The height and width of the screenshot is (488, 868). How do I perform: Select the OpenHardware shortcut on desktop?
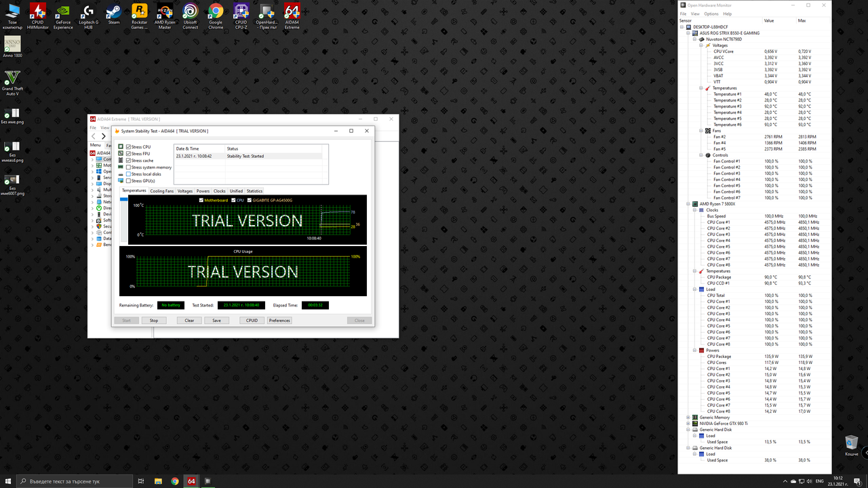click(267, 16)
